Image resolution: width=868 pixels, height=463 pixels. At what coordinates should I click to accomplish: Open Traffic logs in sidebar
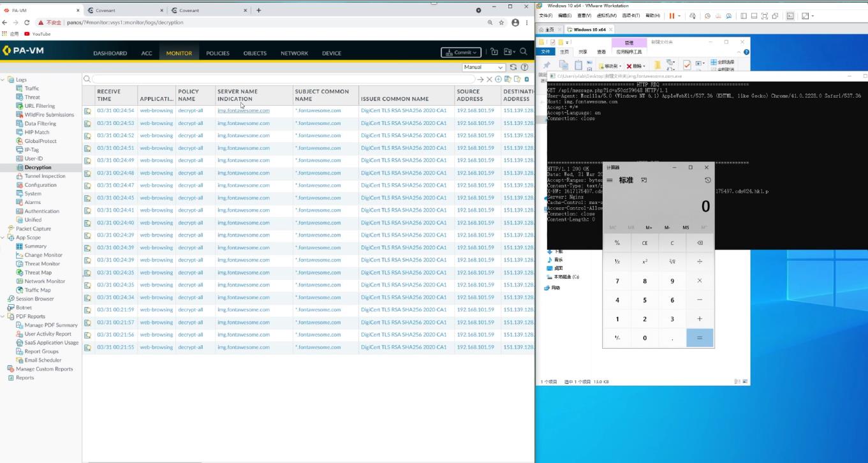(32, 89)
